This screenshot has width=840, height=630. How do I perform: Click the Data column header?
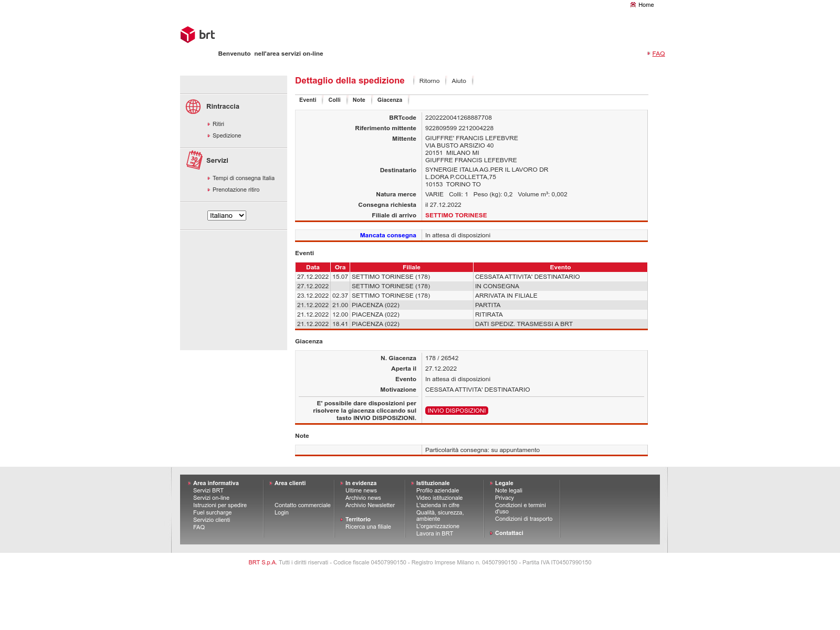313,267
